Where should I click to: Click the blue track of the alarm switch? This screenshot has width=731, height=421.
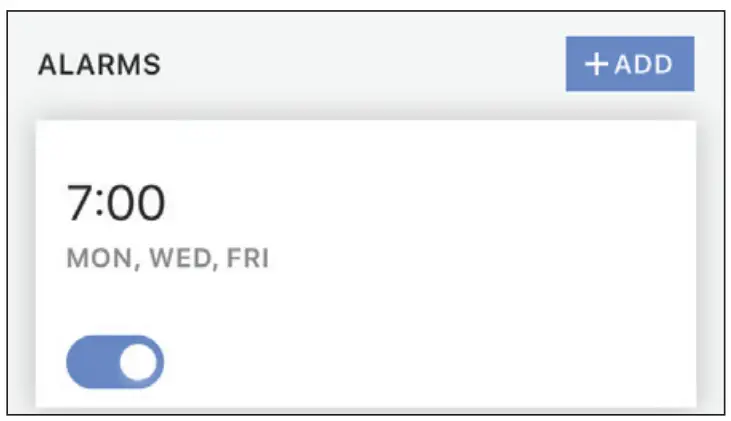coord(90,363)
